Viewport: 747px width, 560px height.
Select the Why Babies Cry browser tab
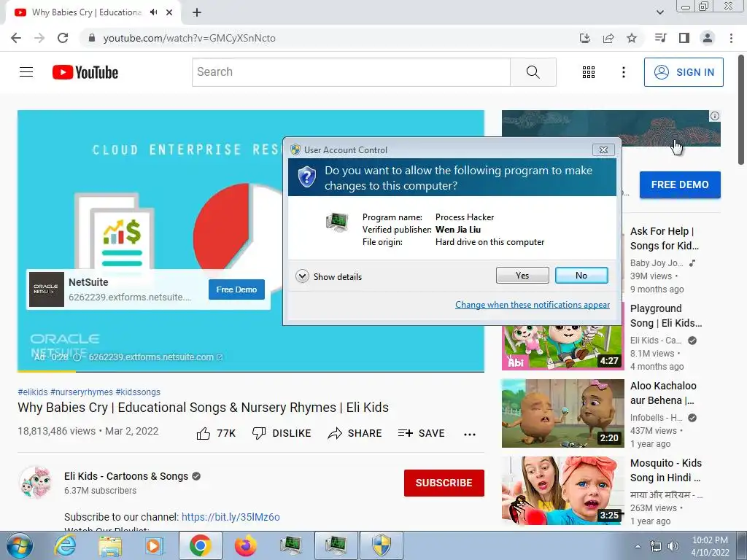[93, 12]
